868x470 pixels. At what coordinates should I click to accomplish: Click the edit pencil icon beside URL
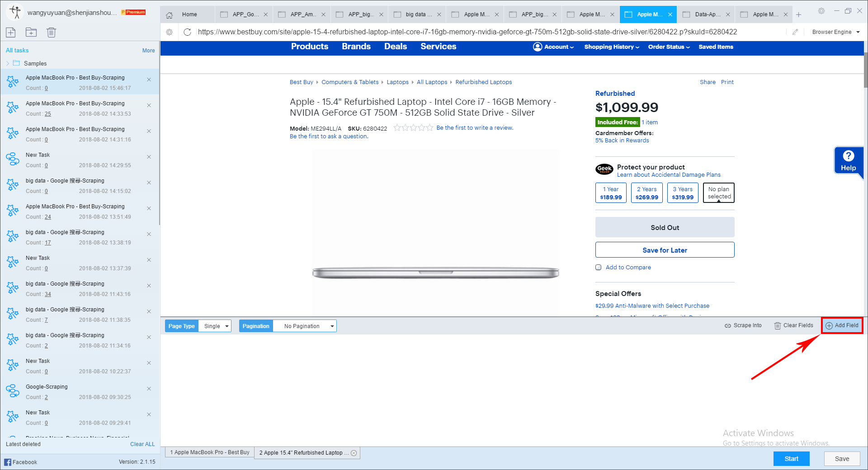pyautogui.click(x=795, y=32)
